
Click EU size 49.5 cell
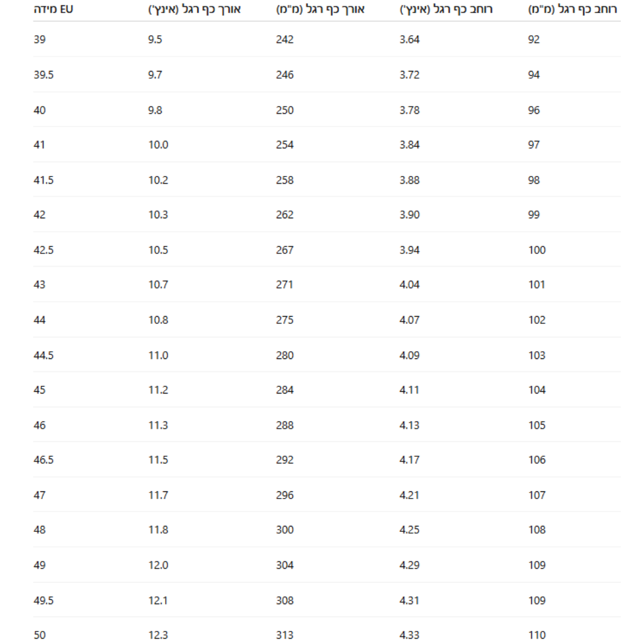43,600
